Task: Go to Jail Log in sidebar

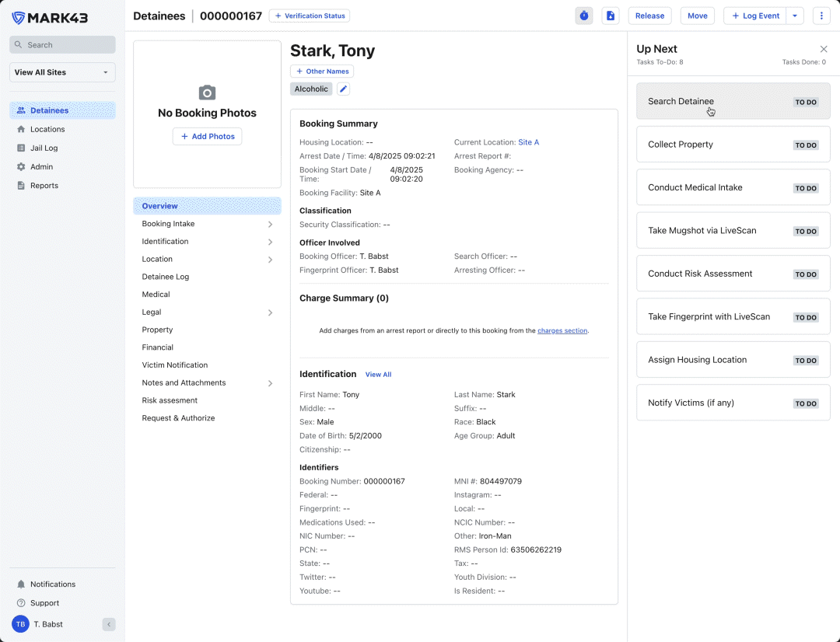Action: point(44,148)
